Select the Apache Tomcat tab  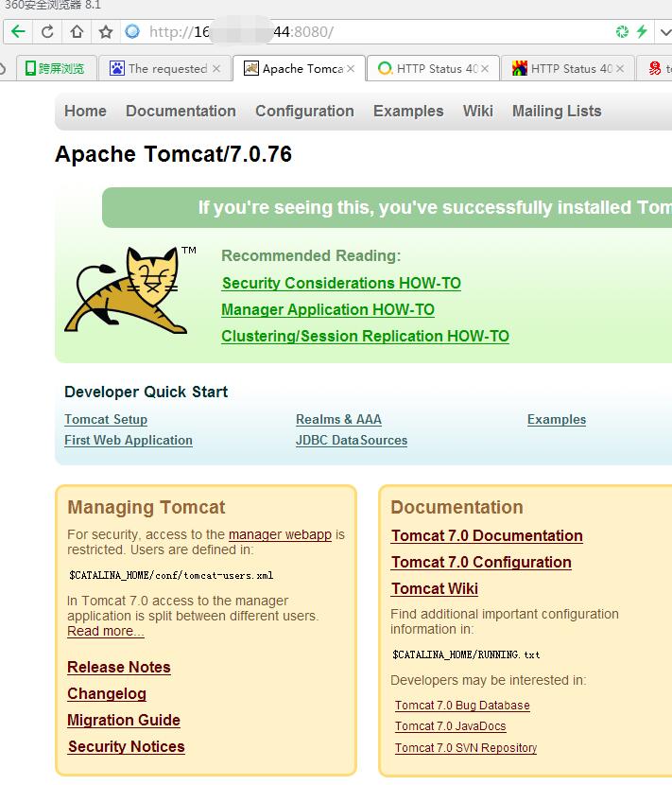pyautogui.click(x=300, y=69)
